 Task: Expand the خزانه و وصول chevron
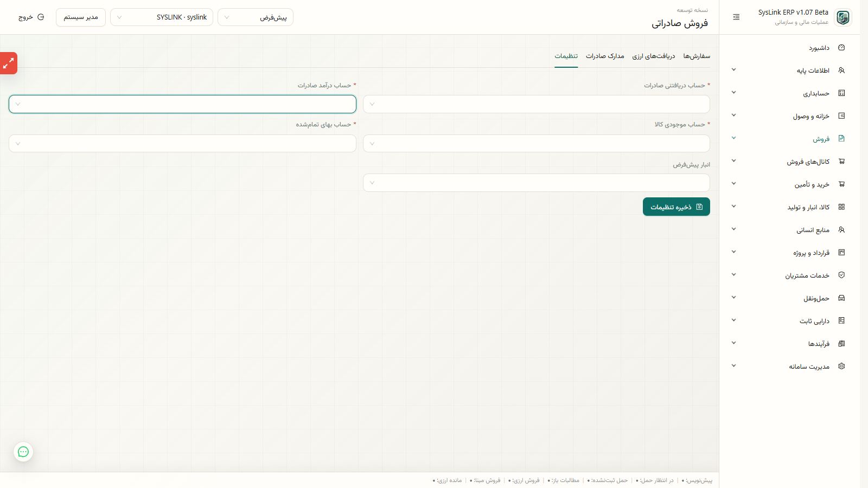733,115
